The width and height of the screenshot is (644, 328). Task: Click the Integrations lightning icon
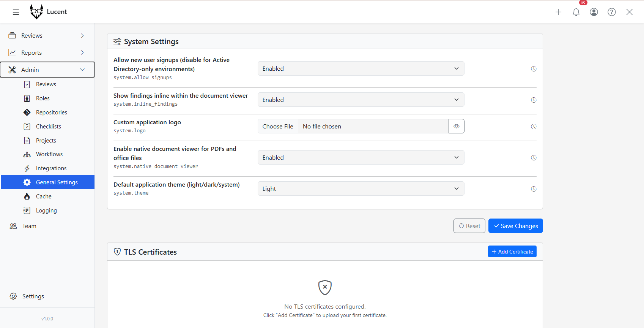coord(27,168)
